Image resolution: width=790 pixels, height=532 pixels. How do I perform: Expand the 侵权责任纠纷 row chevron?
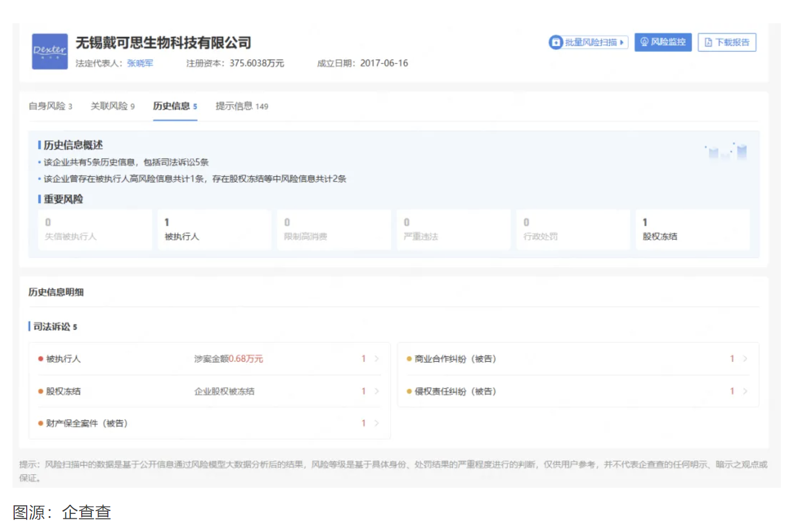point(745,391)
